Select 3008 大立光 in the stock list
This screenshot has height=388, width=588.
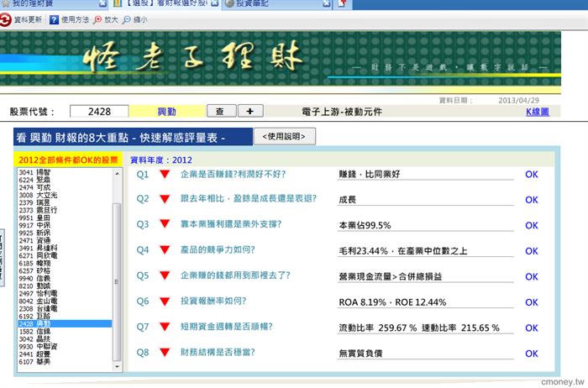coord(66,195)
